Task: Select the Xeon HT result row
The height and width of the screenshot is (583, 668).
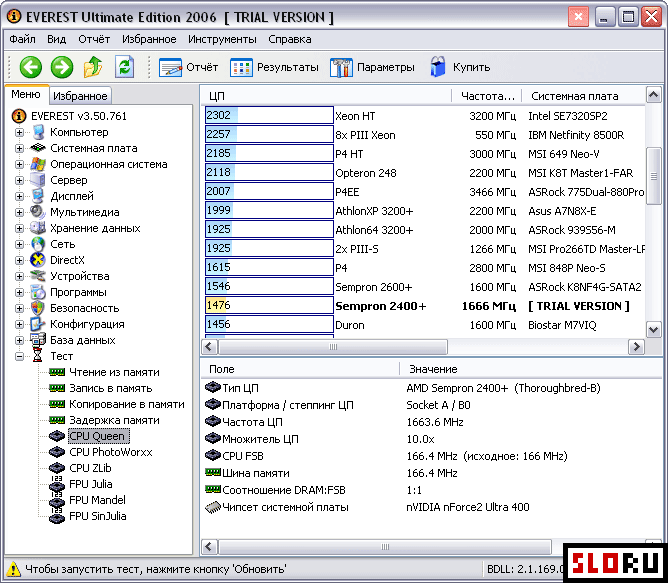Action: 425,115
